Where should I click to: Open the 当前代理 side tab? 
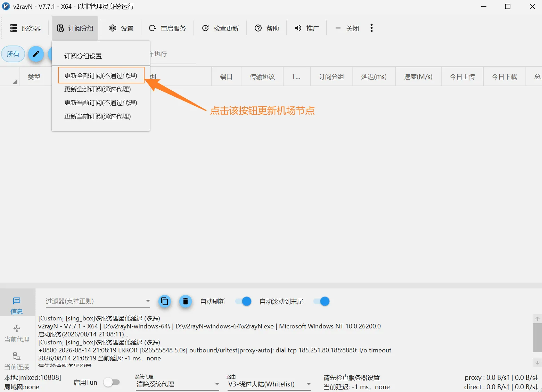(17, 334)
